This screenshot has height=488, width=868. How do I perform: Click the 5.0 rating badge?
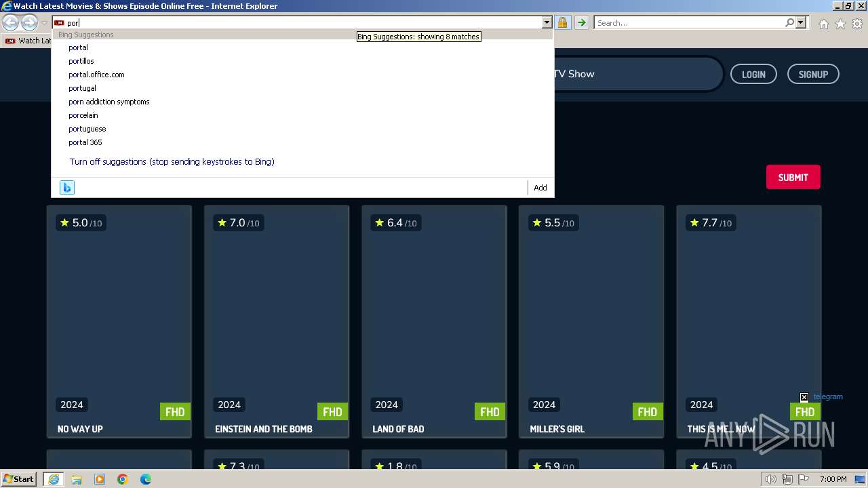[x=80, y=222]
